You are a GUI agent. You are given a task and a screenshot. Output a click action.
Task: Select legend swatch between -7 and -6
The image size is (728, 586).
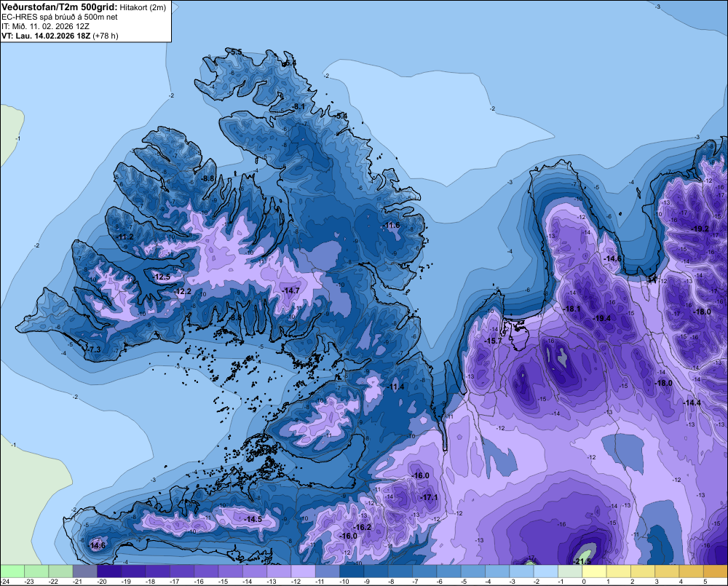(x=424, y=571)
